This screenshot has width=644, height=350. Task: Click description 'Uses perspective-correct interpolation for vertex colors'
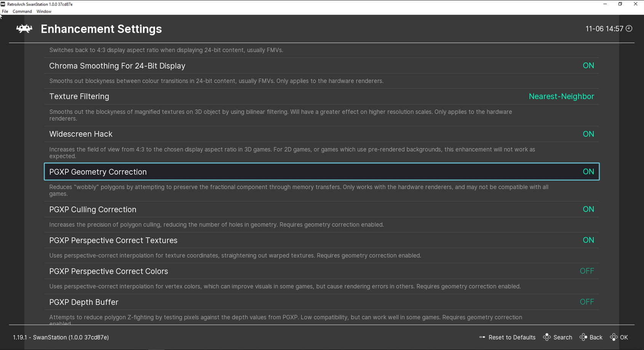pos(285,286)
